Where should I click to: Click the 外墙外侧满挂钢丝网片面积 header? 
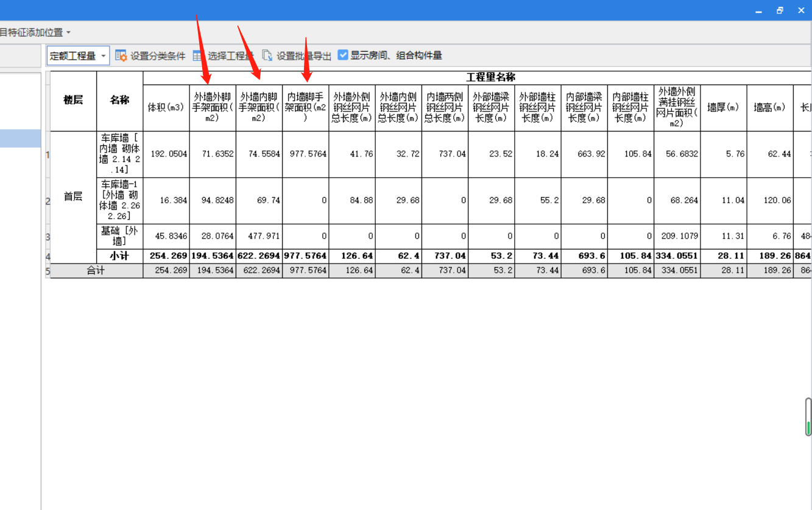677,108
